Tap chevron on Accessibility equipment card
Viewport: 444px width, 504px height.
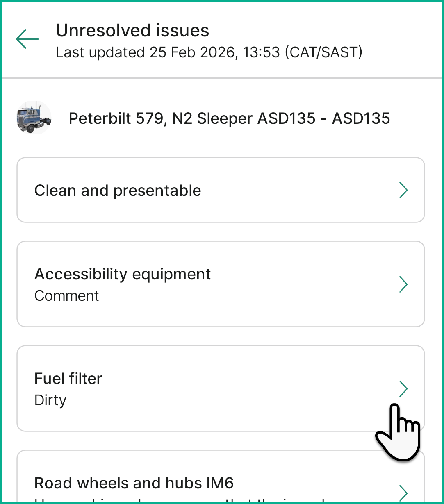pyautogui.click(x=403, y=284)
